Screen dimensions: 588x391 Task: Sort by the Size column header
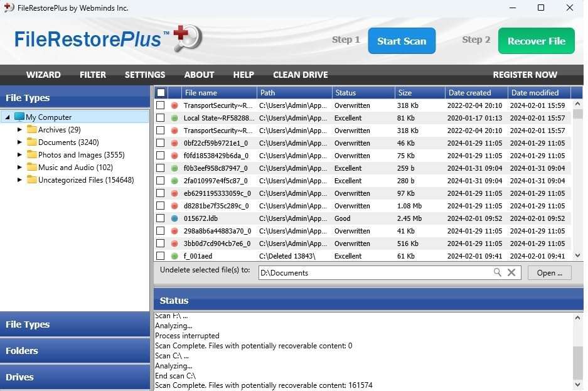point(420,93)
